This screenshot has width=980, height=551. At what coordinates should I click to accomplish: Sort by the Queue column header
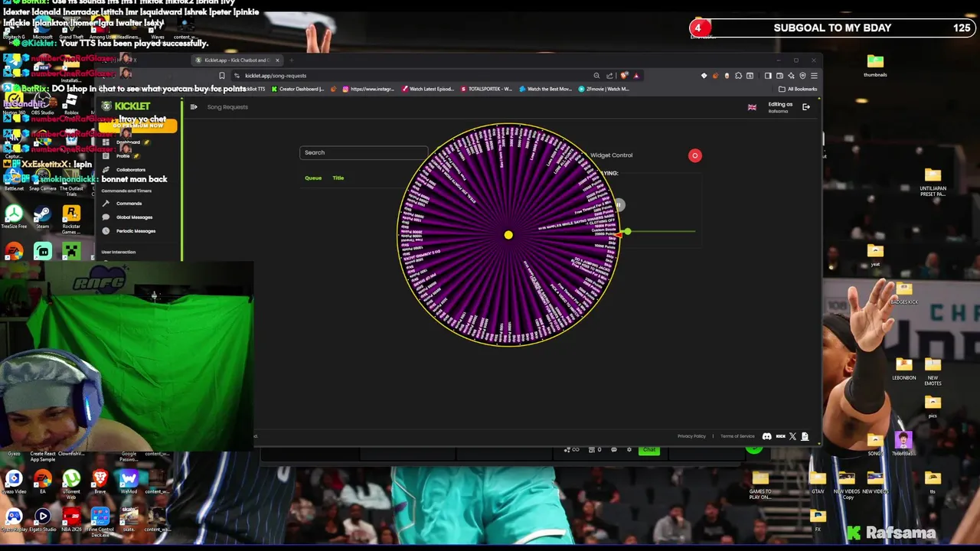tap(313, 178)
